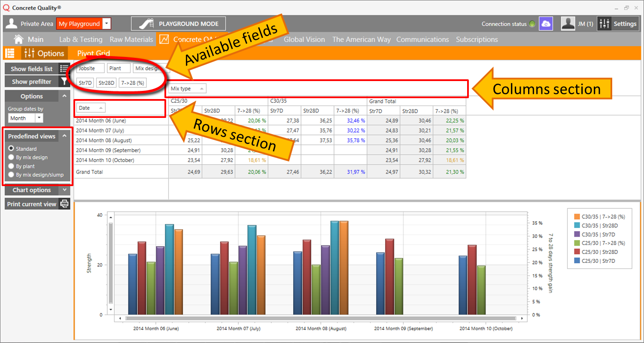Screen dimensions: 644x343
Task: Open the My Playground area dropdown
Action: click(x=107, y=24)
